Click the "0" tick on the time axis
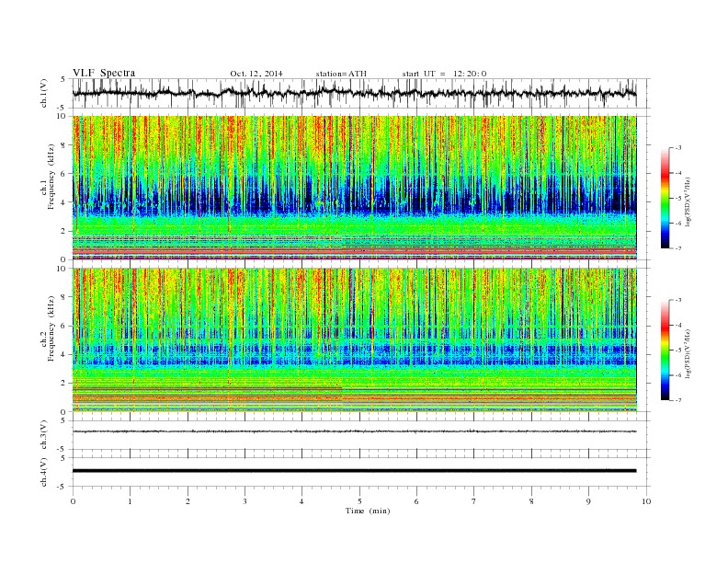 [x=73, y=501]
